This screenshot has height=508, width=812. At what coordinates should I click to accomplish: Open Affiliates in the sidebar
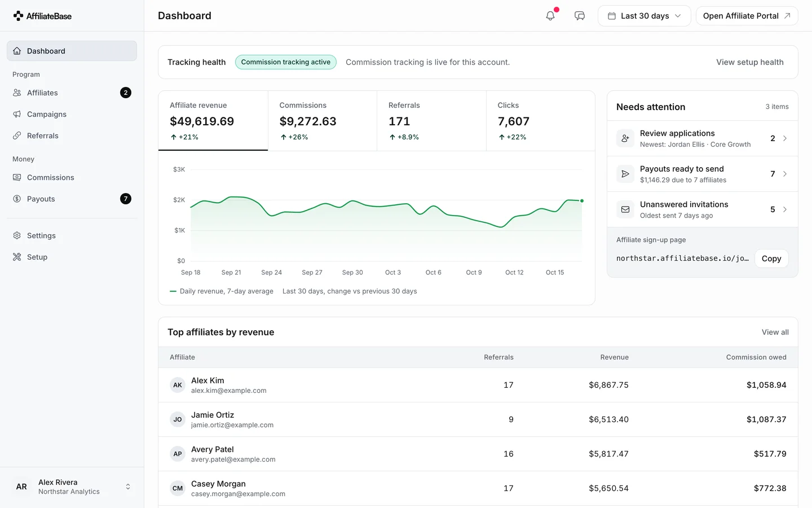click(x=72, y=93)
